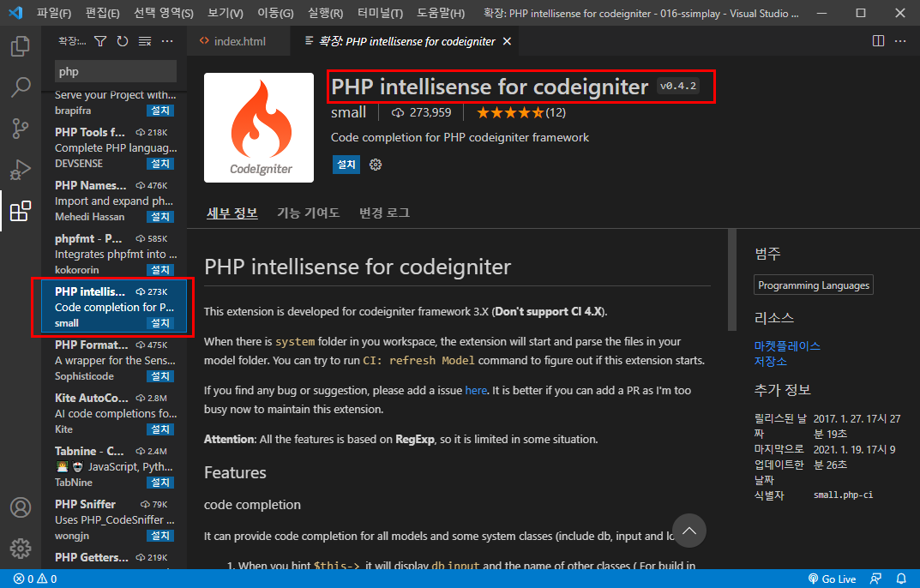Image resolution: width=920 pixels, height=588 pixels.
Task: Select PHP Getters extension in list
Action: pos(114,559)
